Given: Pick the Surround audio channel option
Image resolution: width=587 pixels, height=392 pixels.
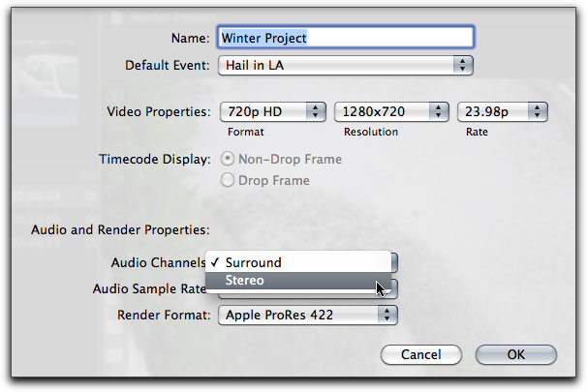Looking at the screenshot, I should coord(254,262).
